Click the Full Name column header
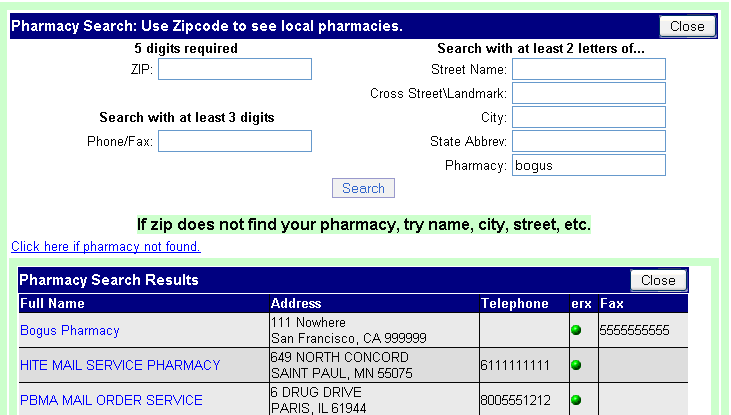 pos(52,304)
